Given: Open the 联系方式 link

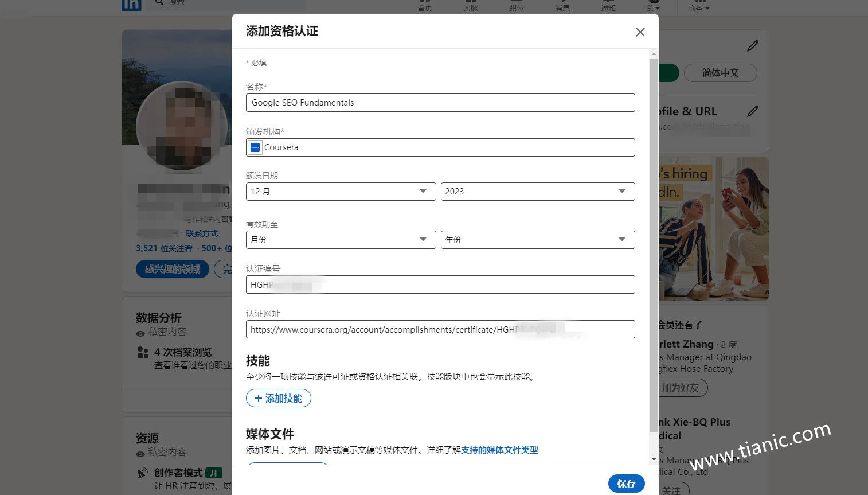Looking at the screenshot, I should tap(202, 233).
